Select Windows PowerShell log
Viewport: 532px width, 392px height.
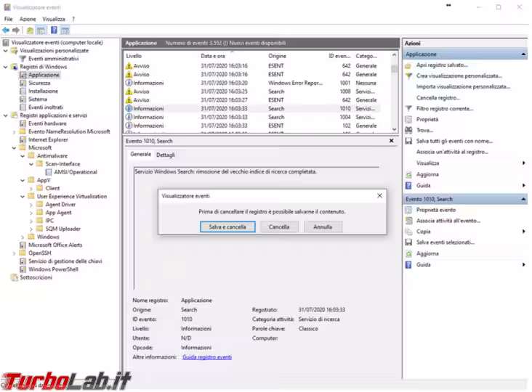(x=53, y=269)
